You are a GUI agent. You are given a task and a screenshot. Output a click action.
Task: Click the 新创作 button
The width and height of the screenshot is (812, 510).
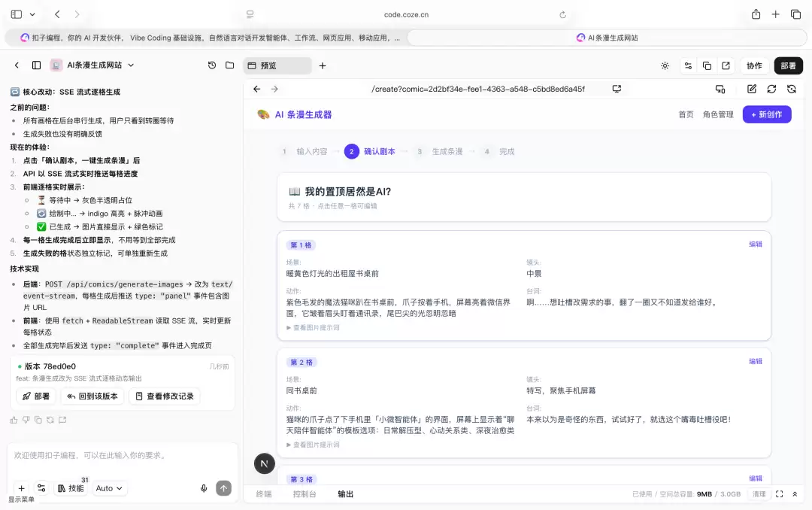[x=766, y=114]
